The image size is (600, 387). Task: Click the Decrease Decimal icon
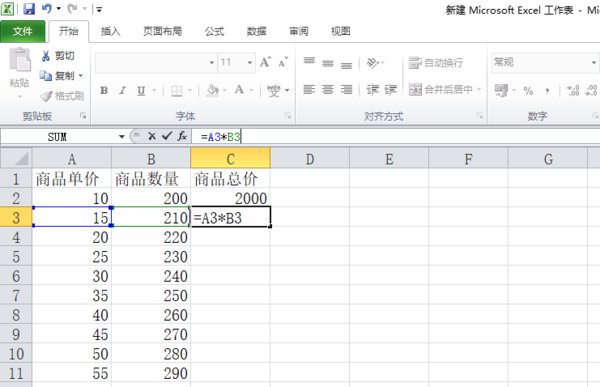pos(591,90)
